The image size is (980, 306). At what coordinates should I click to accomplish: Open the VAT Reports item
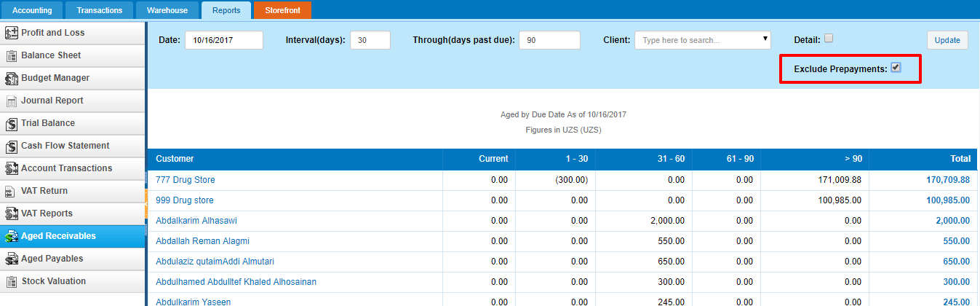73,213
